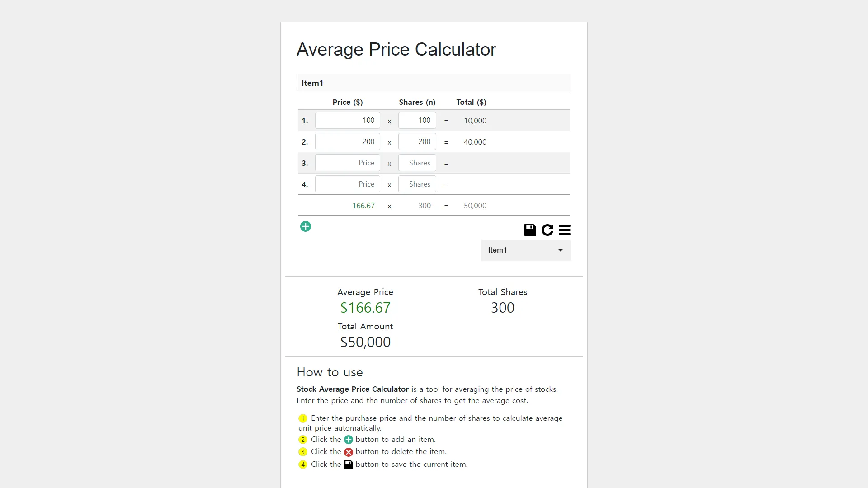Open the hamburger list menu icon

click(565, 230)
